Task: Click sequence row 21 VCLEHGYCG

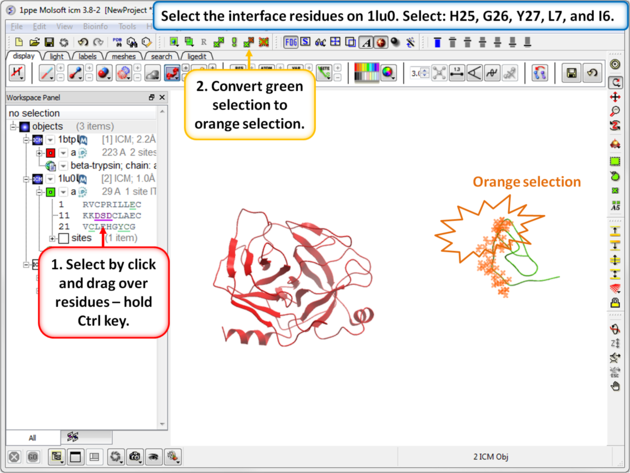Action: point(108,227)
